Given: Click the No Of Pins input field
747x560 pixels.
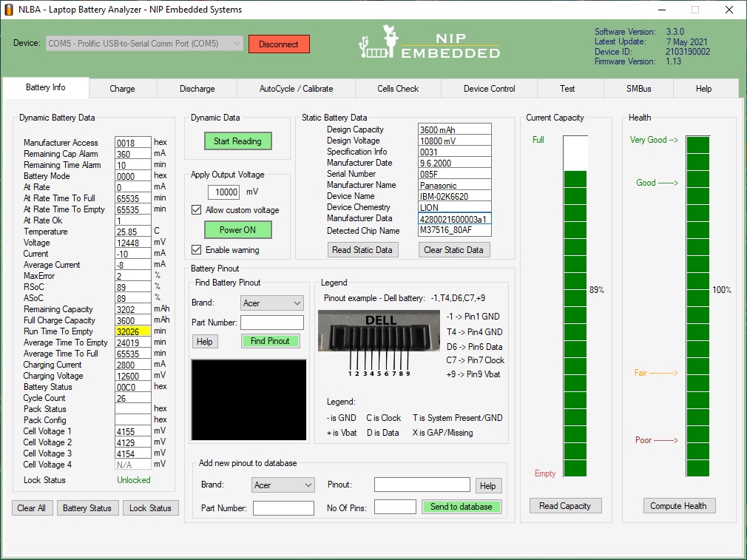Looking at the screenshot, I should coord(396,507).
